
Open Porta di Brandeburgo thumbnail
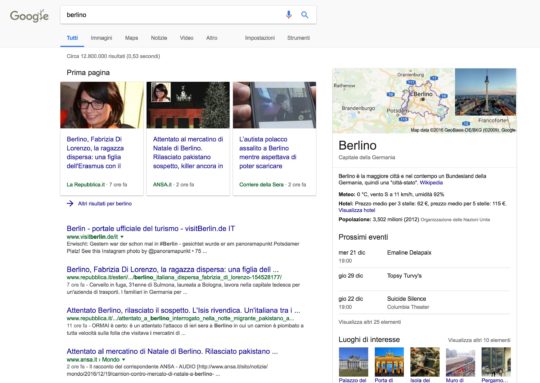click(x=389, y=362)
